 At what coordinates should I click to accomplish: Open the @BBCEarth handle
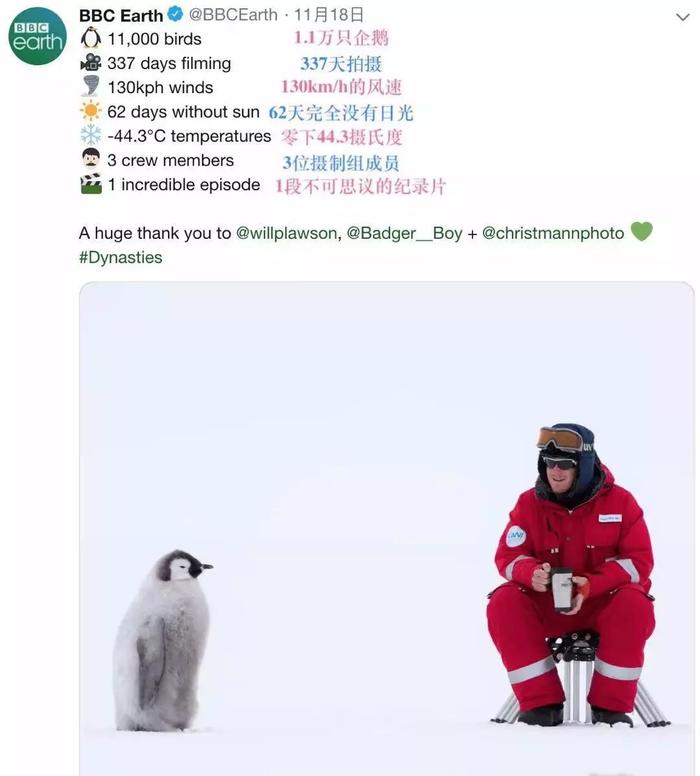[233, 15]
